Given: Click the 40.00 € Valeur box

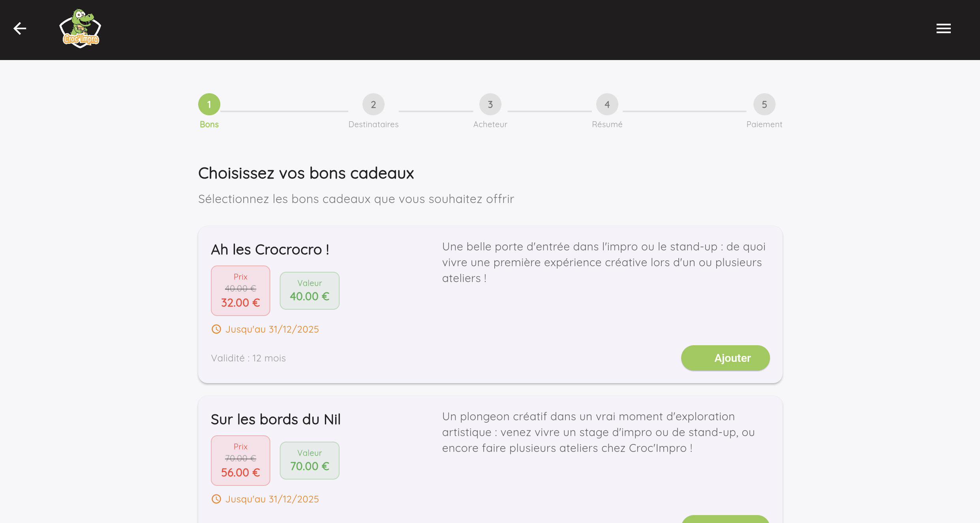Looking at the screenshot, I should click(x=310, y=291).
